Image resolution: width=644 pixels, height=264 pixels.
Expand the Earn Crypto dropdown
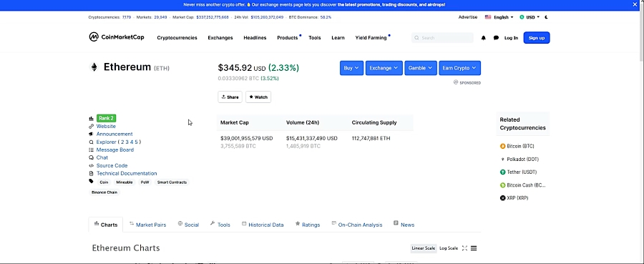click(x=459, y=68)
